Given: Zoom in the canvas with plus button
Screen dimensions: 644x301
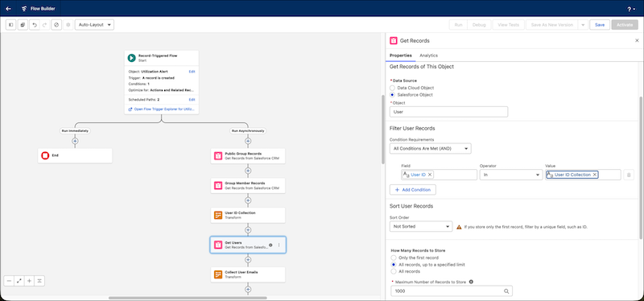Looking at the screenshot, I should click(x=29, y=281).
